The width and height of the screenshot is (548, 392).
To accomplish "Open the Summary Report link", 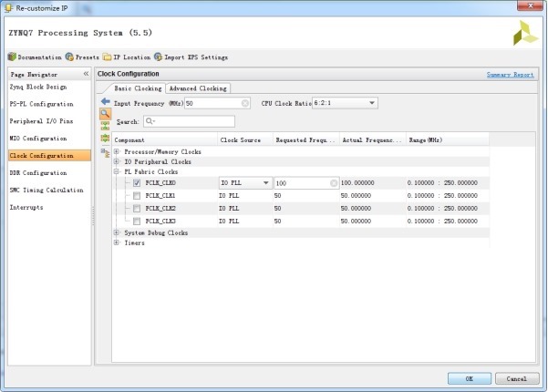I will 511,75.
